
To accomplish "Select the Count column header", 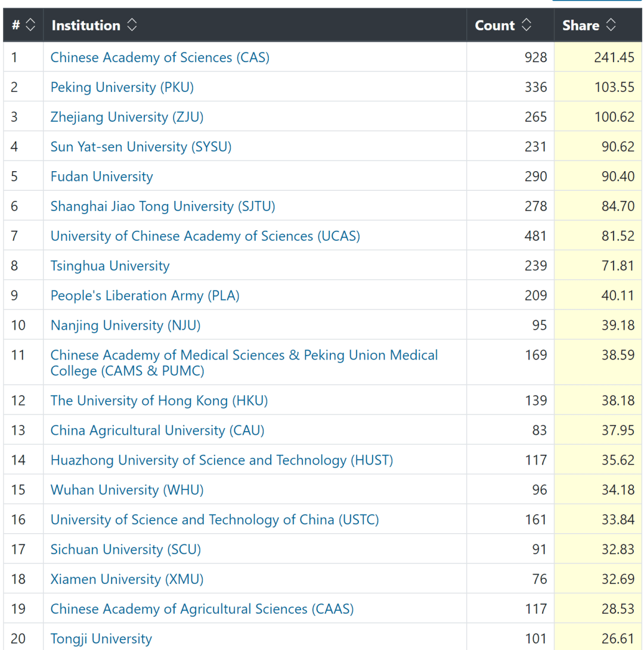I will click(510, 25).
